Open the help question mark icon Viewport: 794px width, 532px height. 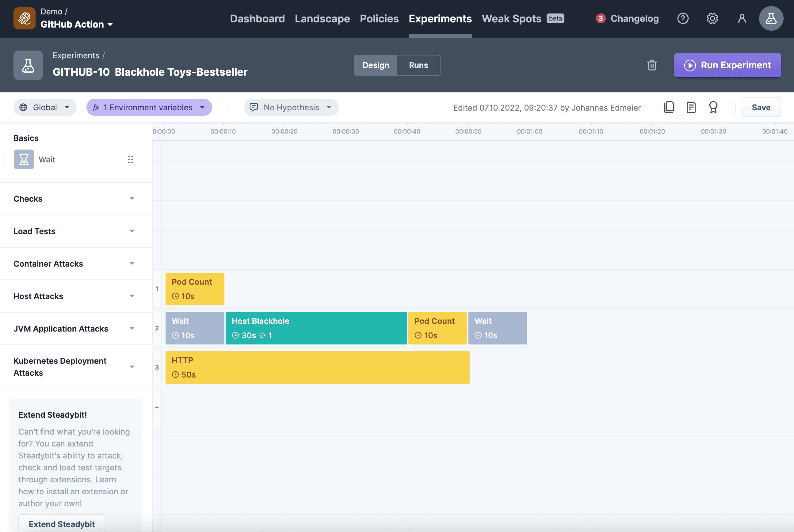pos(683,18)
